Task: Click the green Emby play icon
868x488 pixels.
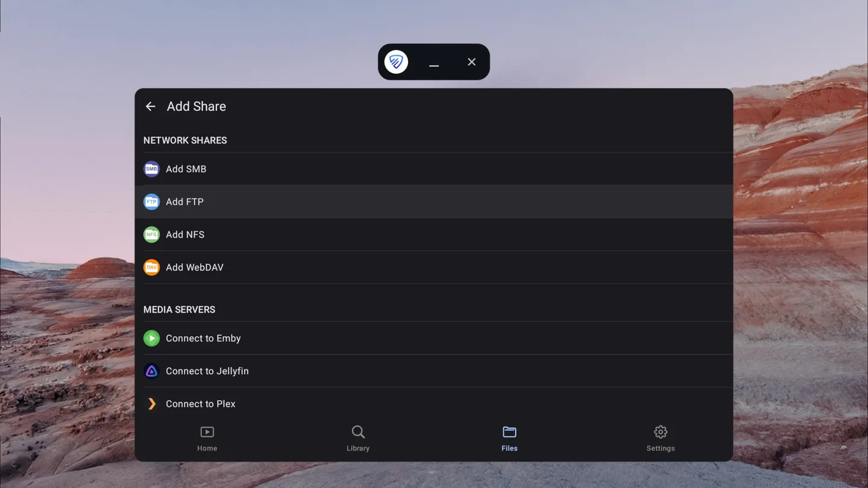Action: click(151, 338)
